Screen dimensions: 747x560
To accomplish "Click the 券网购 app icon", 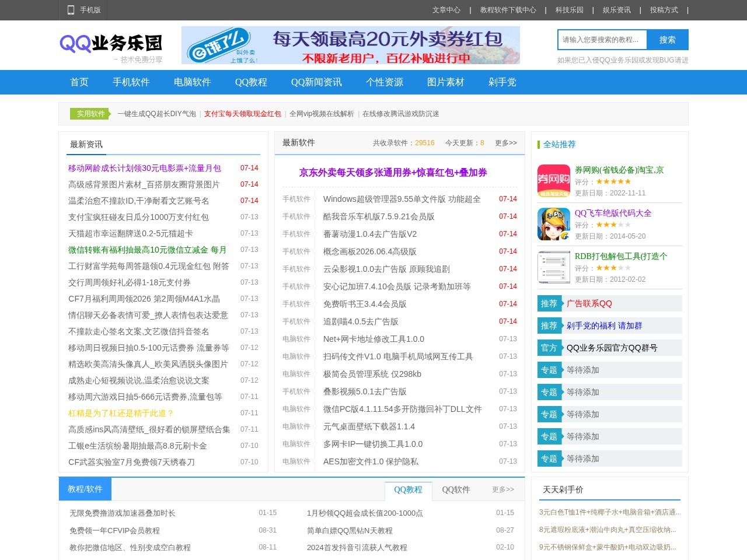I will [x=554, y=181].
